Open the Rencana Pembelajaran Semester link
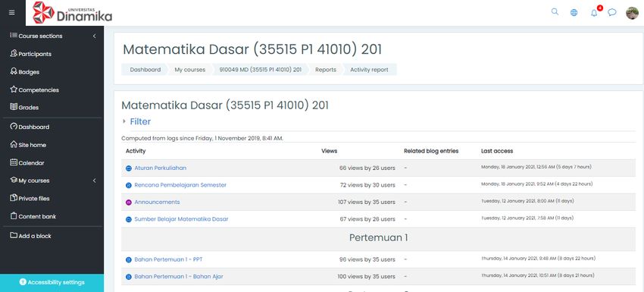The width and height of the screenshot is (644, 292). coord(180,185)
